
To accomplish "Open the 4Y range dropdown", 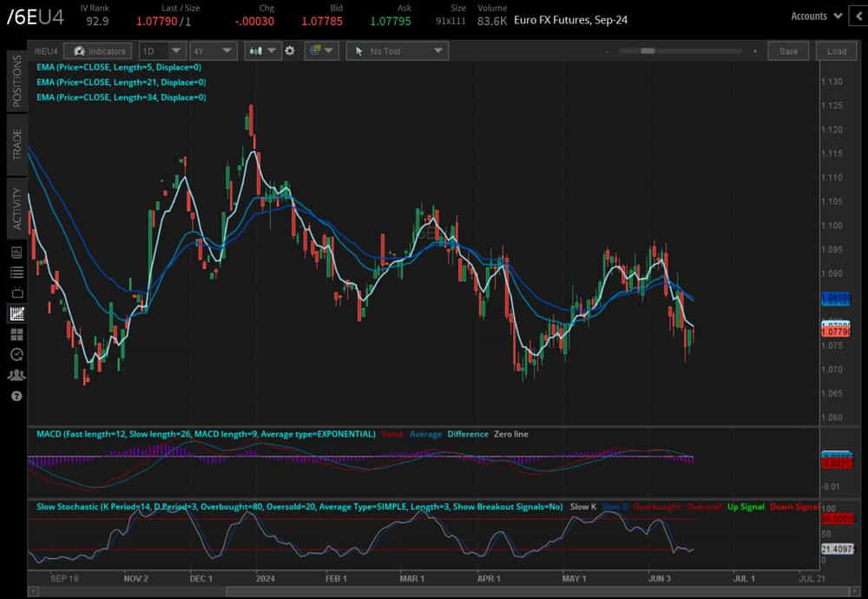I will point(213,50).
